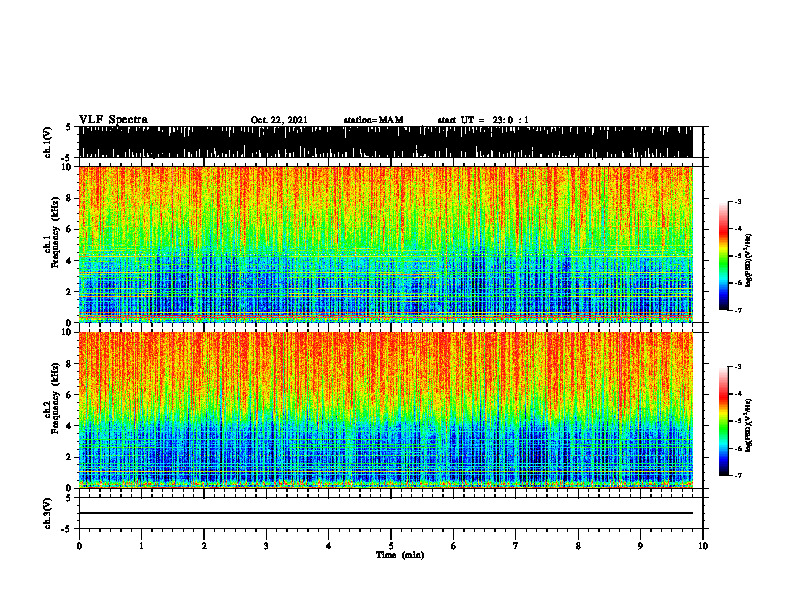Click ch.1 frequency axis tick "10"
Image resolution: width=792 pixels, height=612 pixels.
(x=68, y=167)
